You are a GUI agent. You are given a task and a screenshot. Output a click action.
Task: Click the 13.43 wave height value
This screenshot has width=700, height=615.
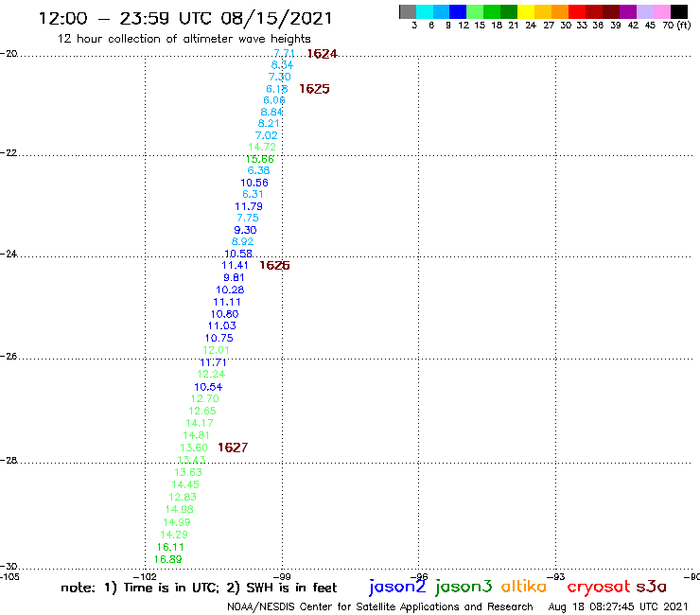pyautogui.click(x=191, y=460)
